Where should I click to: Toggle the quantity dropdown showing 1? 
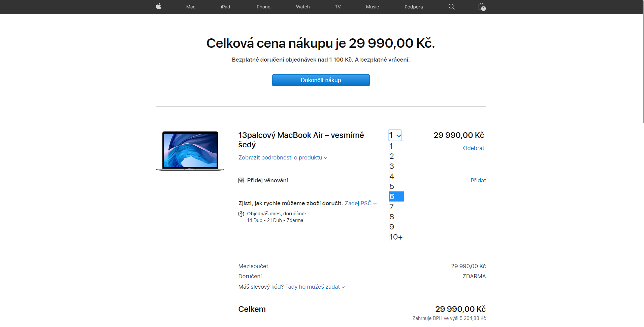(x=395, y=135)
